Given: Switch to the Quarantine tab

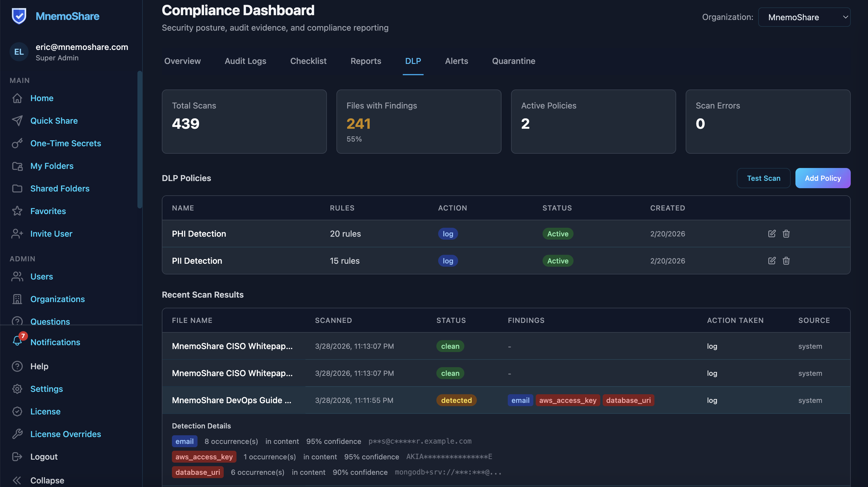Looking at the screenshot, I should tap(513, 61).
